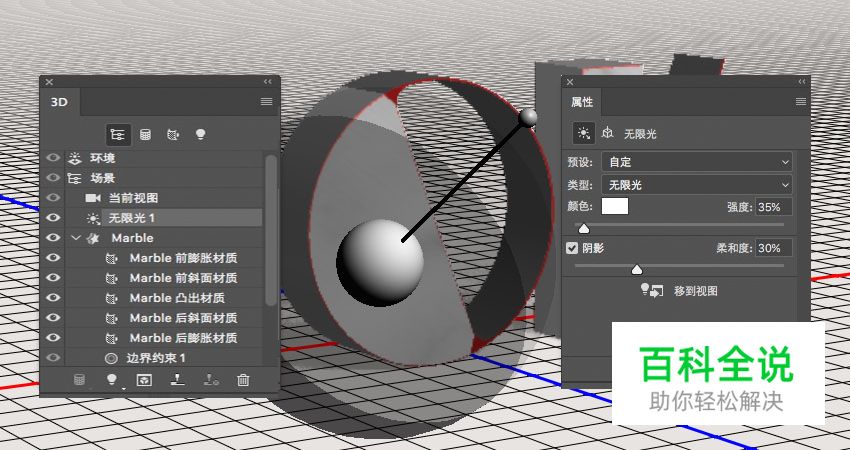
Task: Hide the 无限光 1 light layer
Action: [53, 218]
